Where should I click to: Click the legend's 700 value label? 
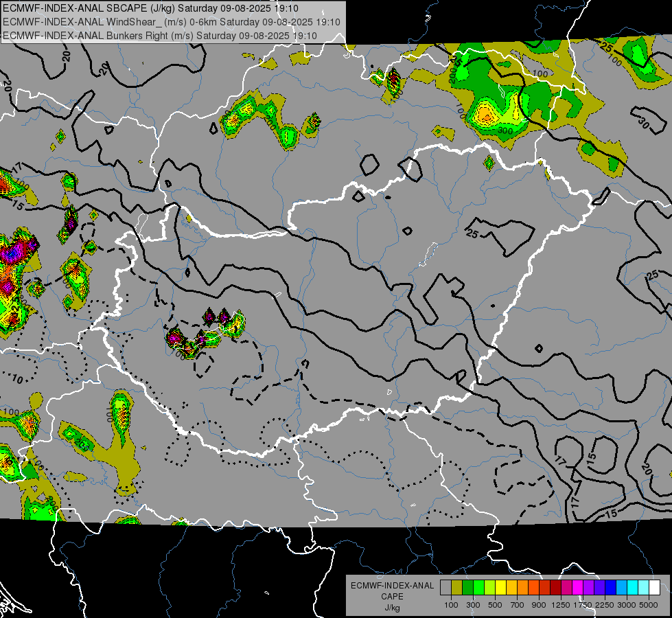518,605
